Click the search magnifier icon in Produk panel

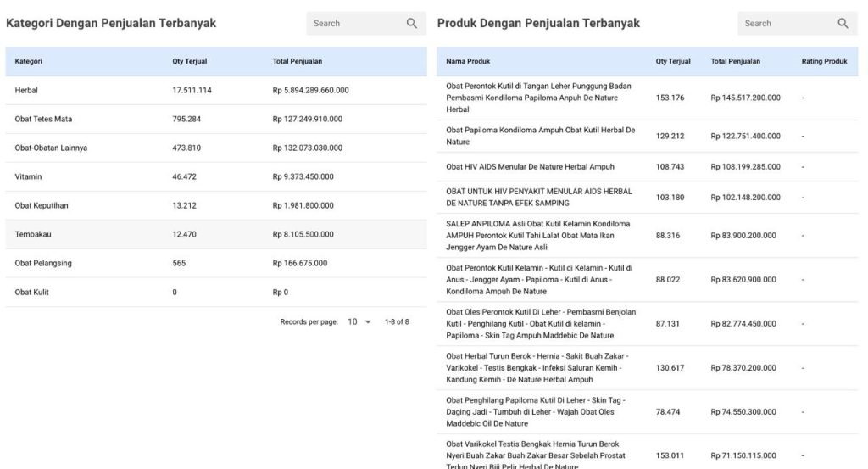click(x=843, y=23)
